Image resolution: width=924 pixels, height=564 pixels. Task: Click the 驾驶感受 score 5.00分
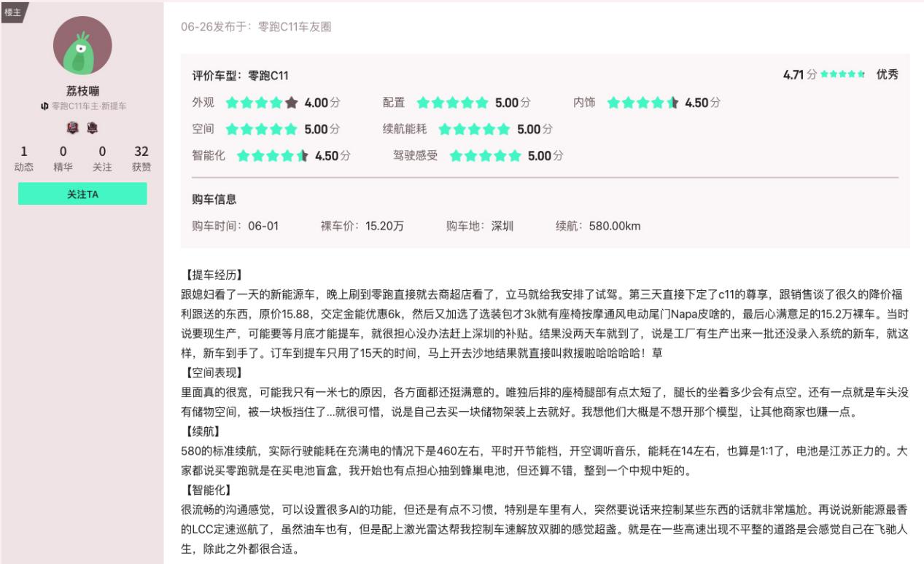coord(546,155)
